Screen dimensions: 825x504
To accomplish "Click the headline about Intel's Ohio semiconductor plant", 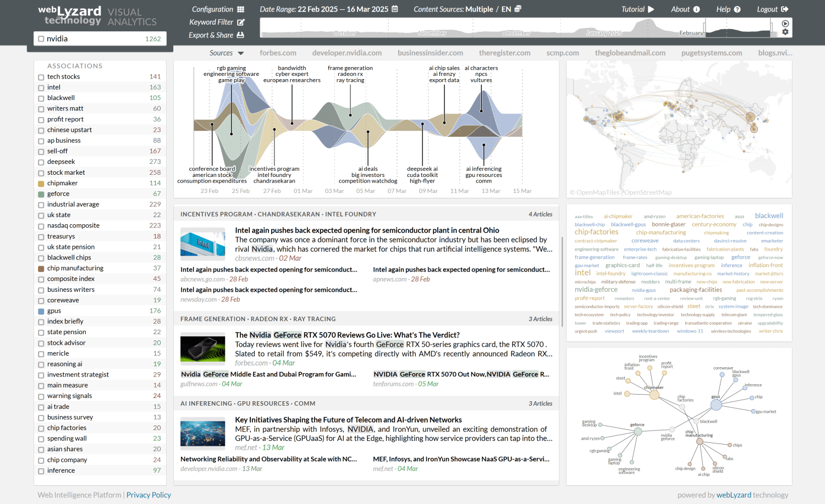I will [x=367, y=230].
